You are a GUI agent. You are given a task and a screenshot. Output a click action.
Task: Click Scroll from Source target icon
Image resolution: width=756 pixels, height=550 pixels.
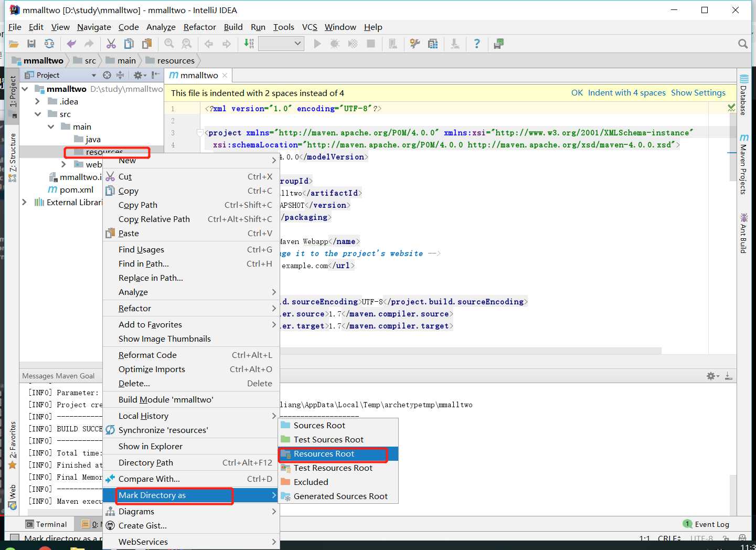[x=107, y=75]
